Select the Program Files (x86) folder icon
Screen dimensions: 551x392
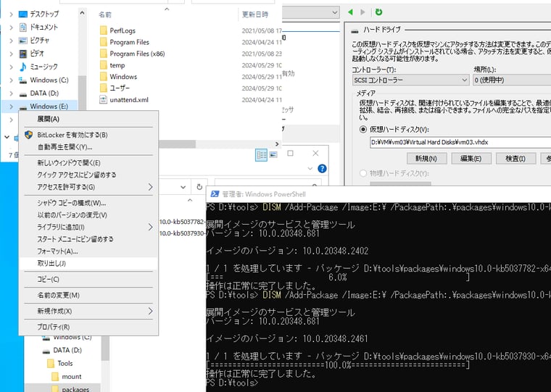pyautogui.click(x=103, y=54)
